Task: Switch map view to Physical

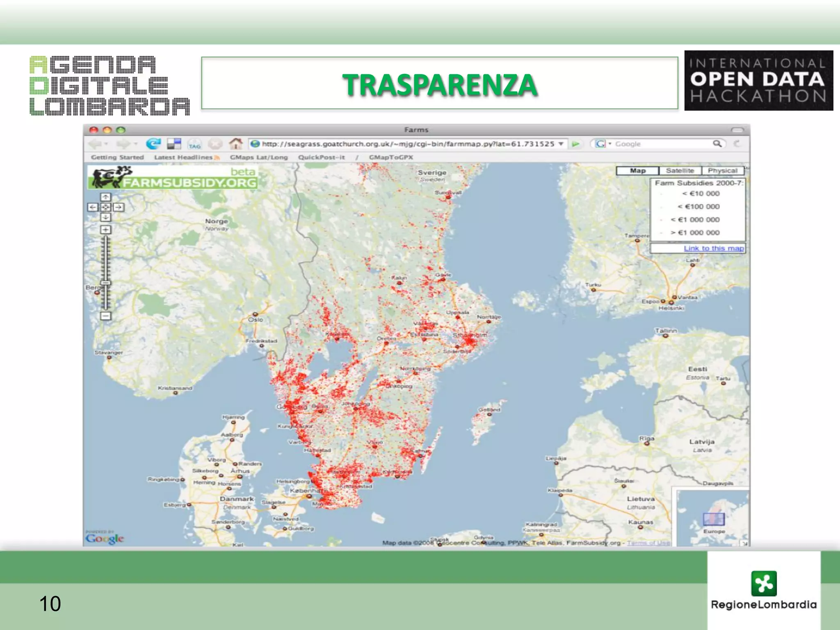Action: [722, 171]
